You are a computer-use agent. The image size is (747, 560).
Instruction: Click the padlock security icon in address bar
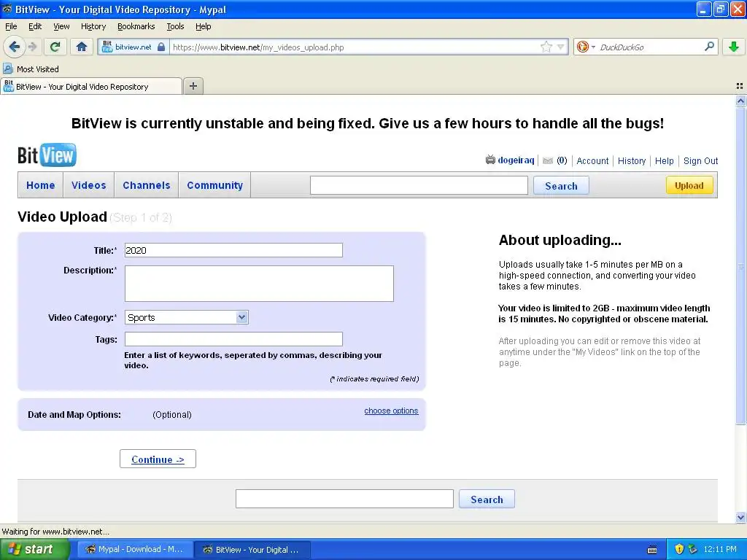pyautogui.click(x=161, y=47)
